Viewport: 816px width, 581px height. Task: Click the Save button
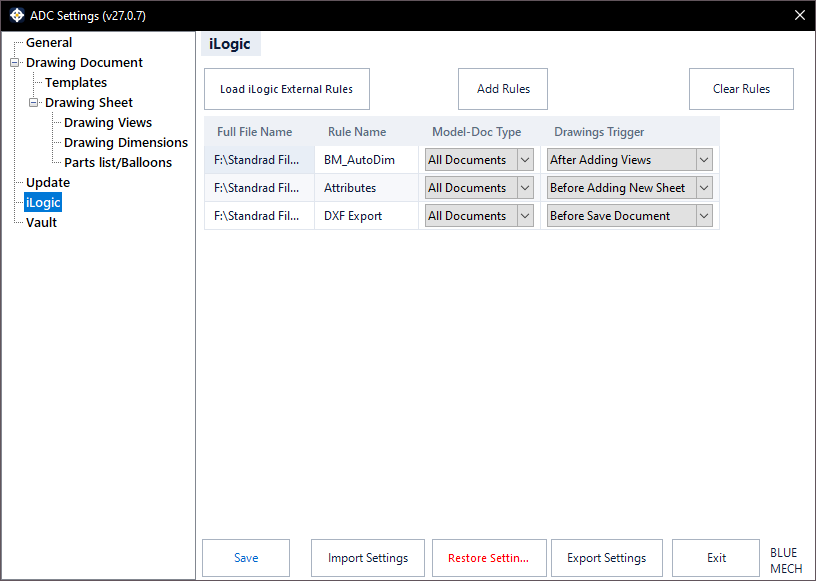[x=246, y=558]
